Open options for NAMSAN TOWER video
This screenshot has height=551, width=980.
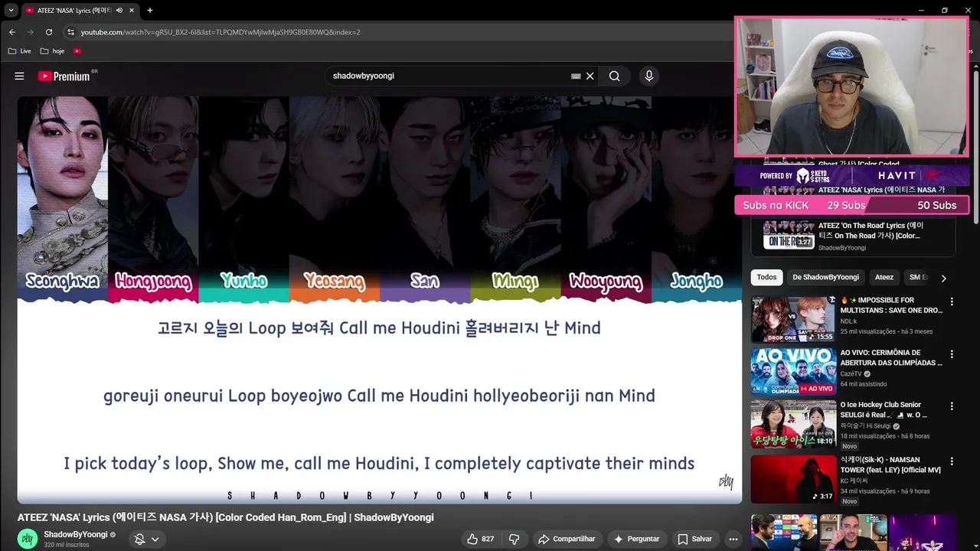coord(952,461)
